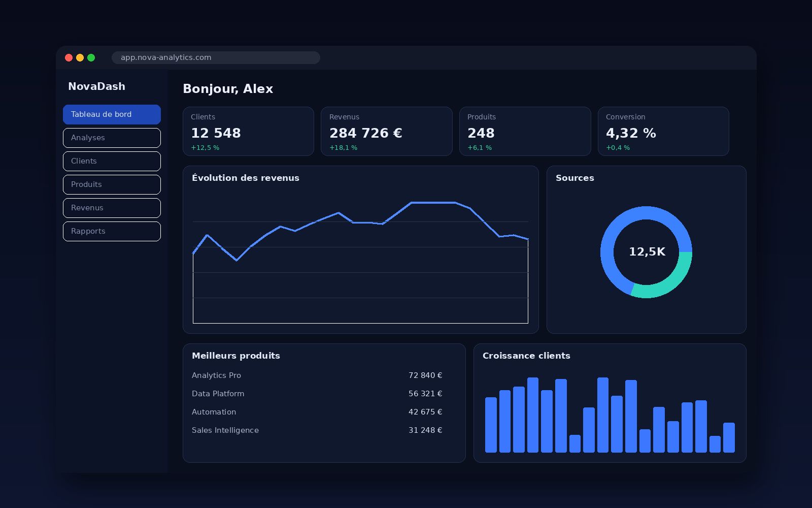This screenshot has height=508, width=812.
Task: Click the Meilleurs produits heading
Action: tap(236, 356)
